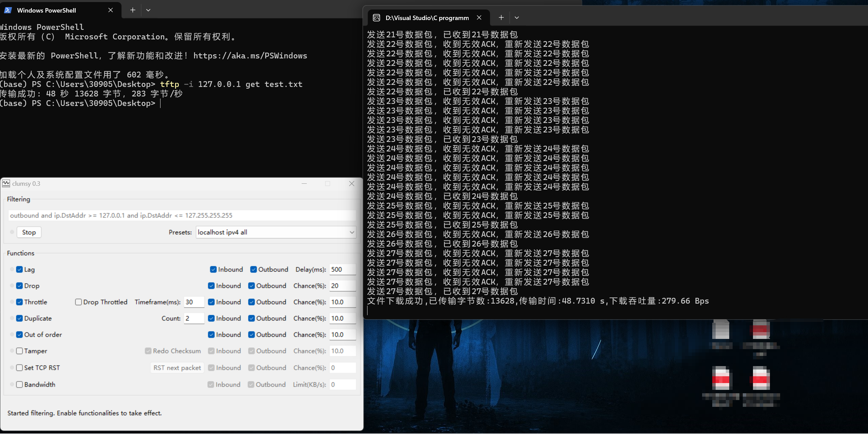Check the Drop Throttled option

coord(78,302)
